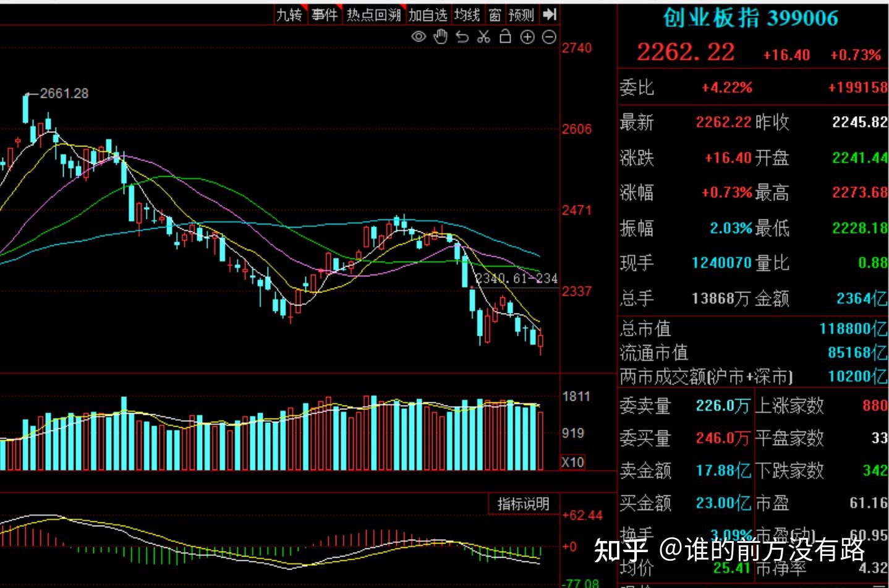Select the scissors cut tool

tap(483, 36)
